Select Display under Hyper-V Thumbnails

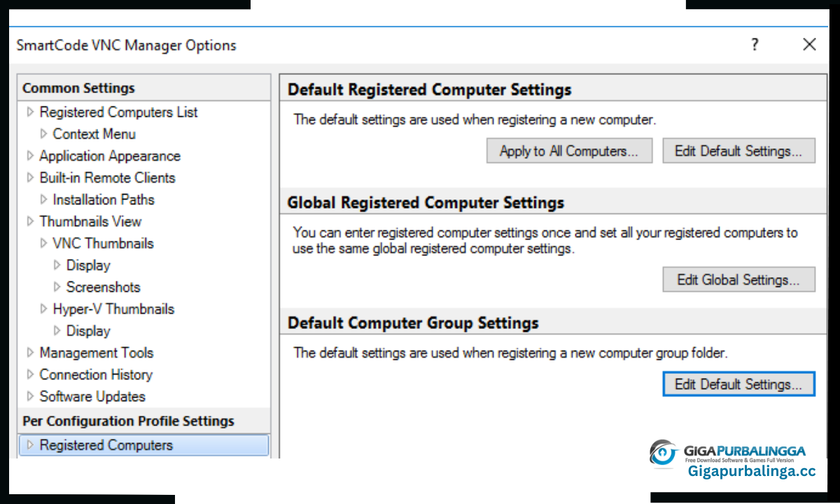pos(88,331)
